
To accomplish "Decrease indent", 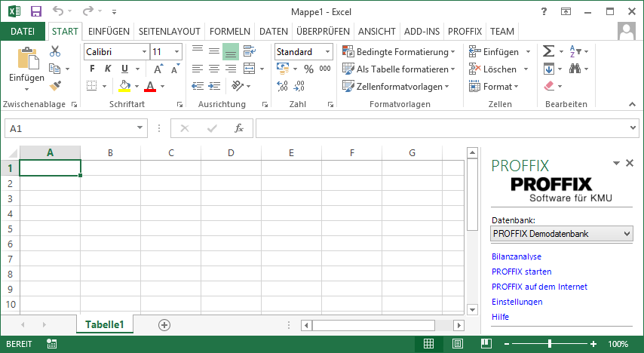I will (198, 86).
